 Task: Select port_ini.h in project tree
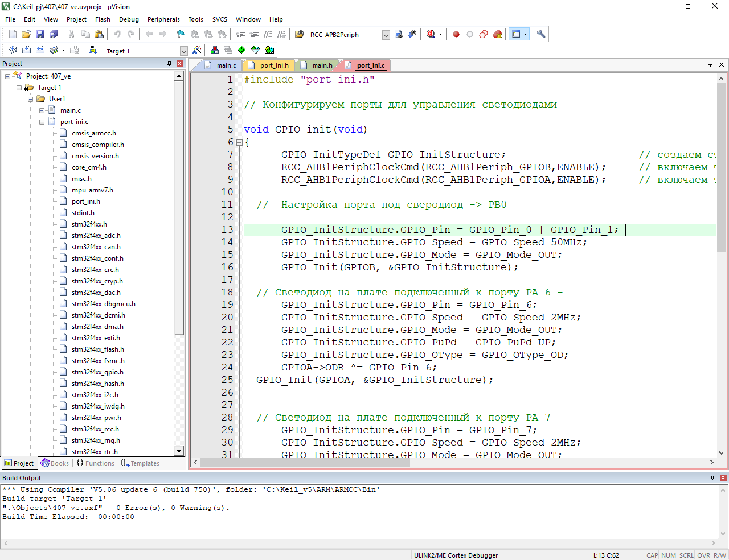coord(86,201)
